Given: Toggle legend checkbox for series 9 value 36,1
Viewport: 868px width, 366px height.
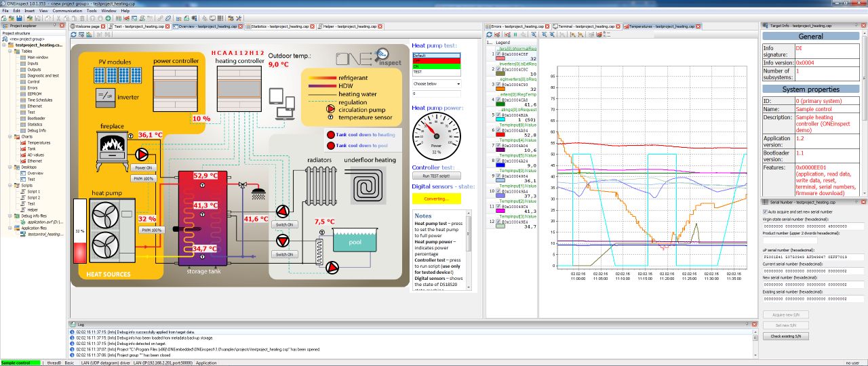Looking at the screenshot, I should coord(498,175).
